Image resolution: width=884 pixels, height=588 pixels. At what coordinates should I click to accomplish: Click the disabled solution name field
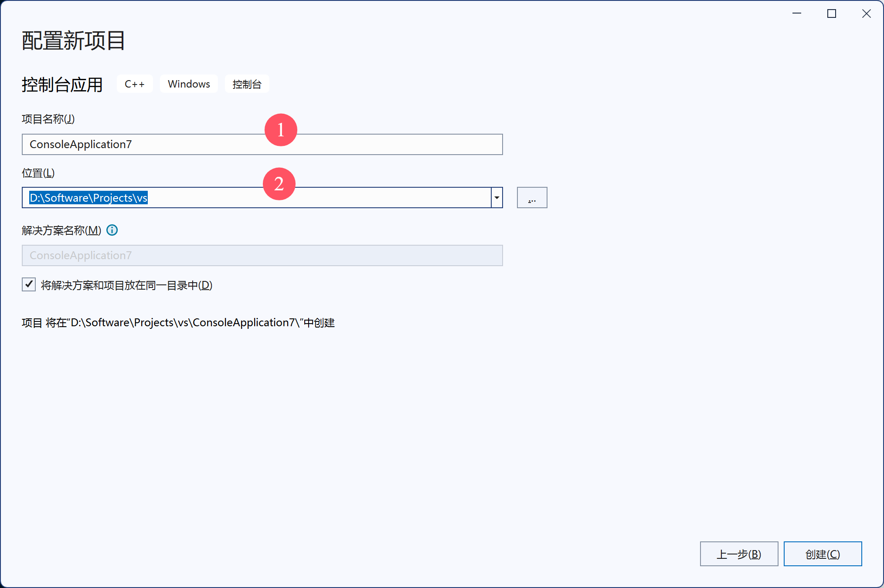(x=262, y=256)
